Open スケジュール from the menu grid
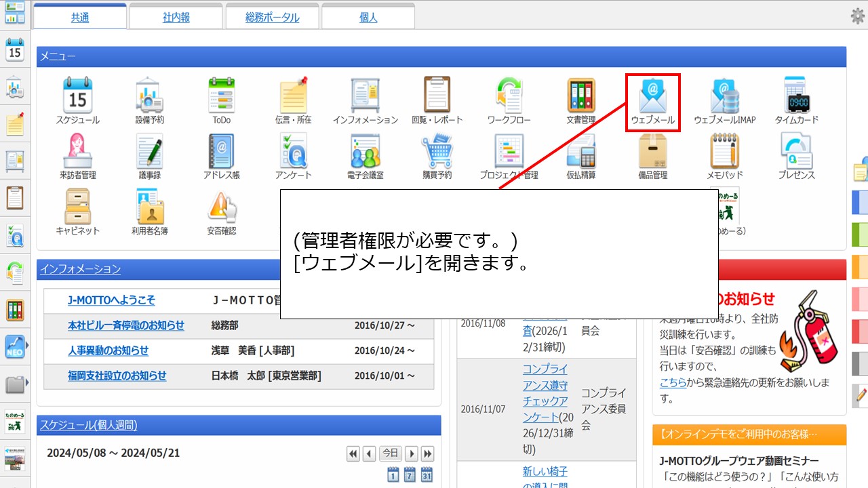 point(78,101)
